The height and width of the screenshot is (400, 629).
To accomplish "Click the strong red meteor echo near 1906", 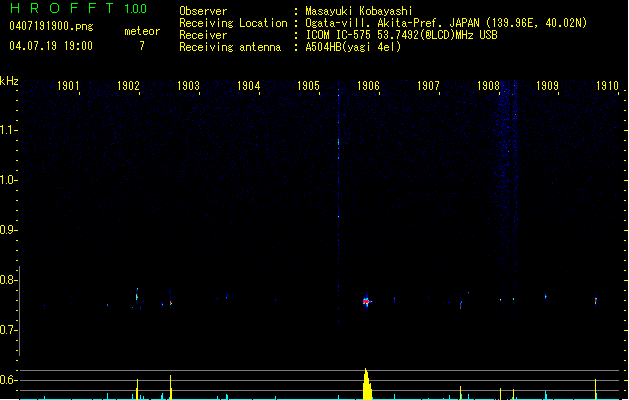I will point(367,301).
